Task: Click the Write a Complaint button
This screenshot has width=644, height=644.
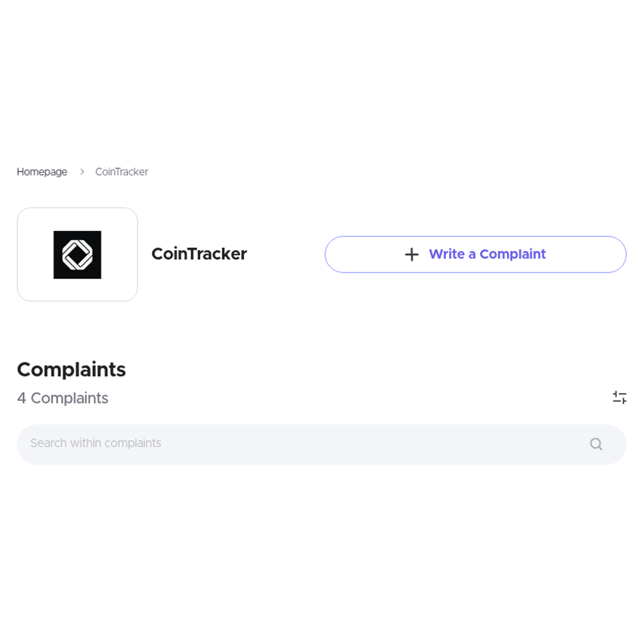Action: [x=475, y=254]
